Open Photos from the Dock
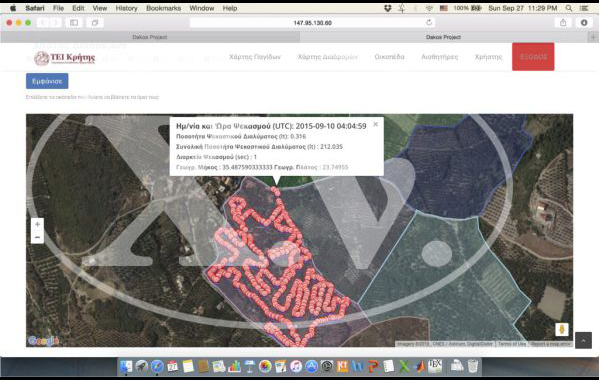599x380 pixels. point(265,366)
